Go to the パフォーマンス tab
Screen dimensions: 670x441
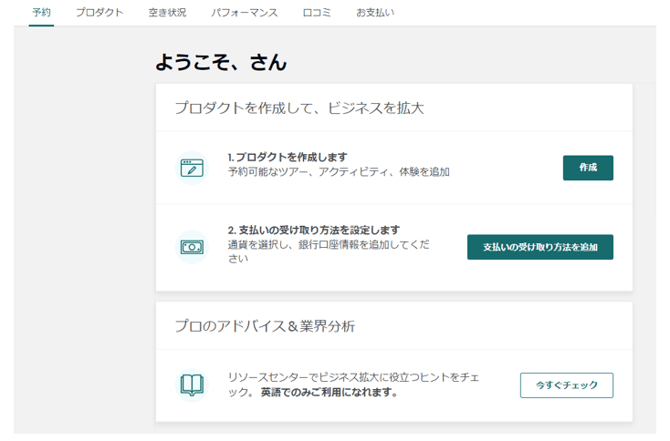pos(245,13)
